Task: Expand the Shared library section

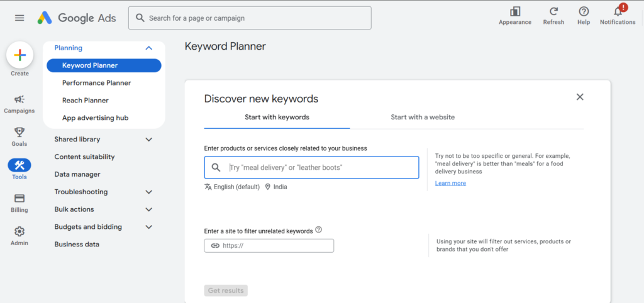Action: pyautogui.click(x=149, y=140)
